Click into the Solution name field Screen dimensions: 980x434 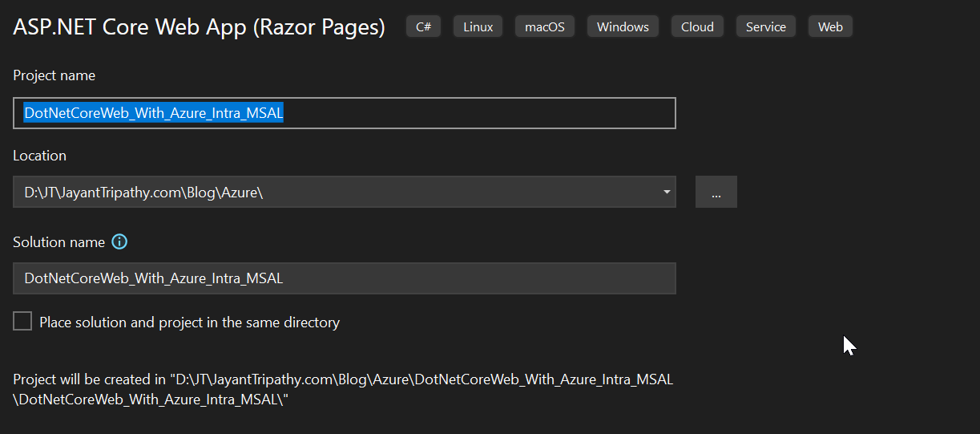(x=345, y=278)
